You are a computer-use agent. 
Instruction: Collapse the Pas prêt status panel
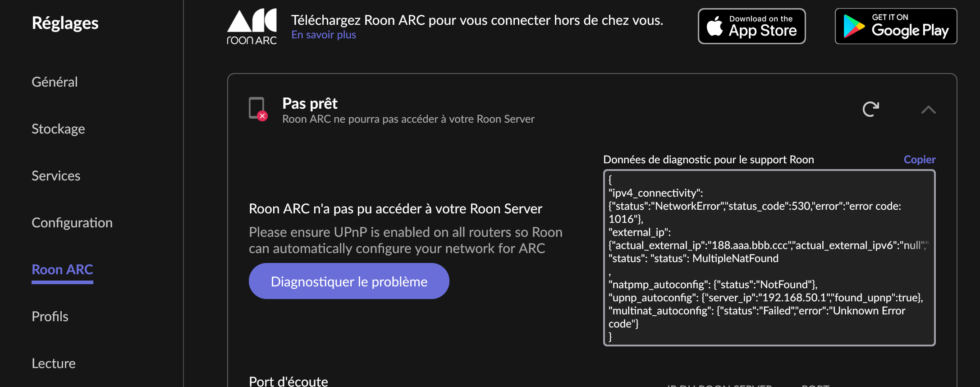tap(928, 110)
